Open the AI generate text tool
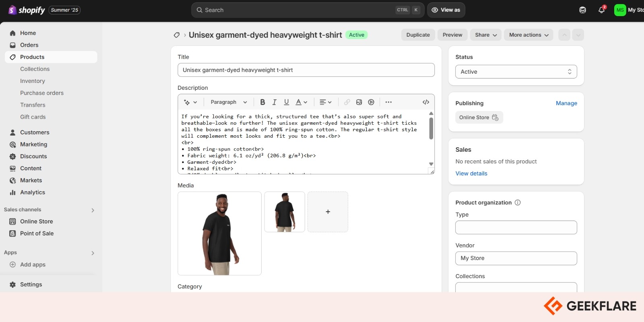 pyautogui.click(x=190, y=102)
